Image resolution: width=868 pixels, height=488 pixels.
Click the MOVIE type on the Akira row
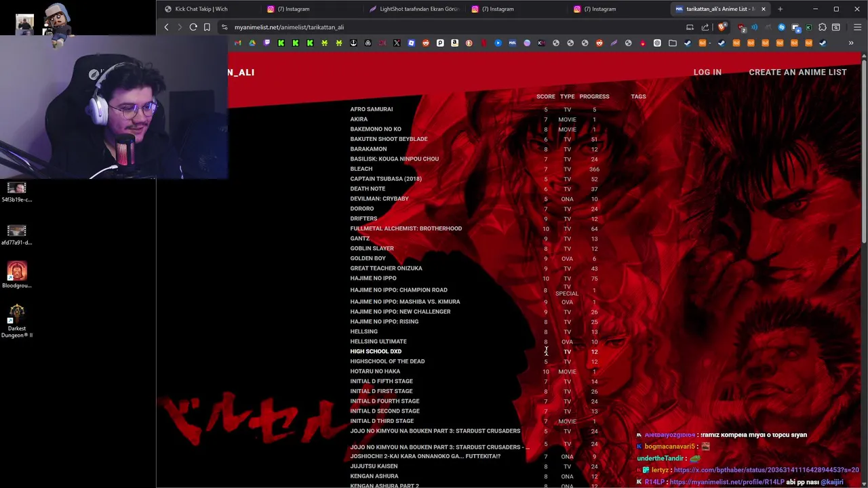point(567,119)
